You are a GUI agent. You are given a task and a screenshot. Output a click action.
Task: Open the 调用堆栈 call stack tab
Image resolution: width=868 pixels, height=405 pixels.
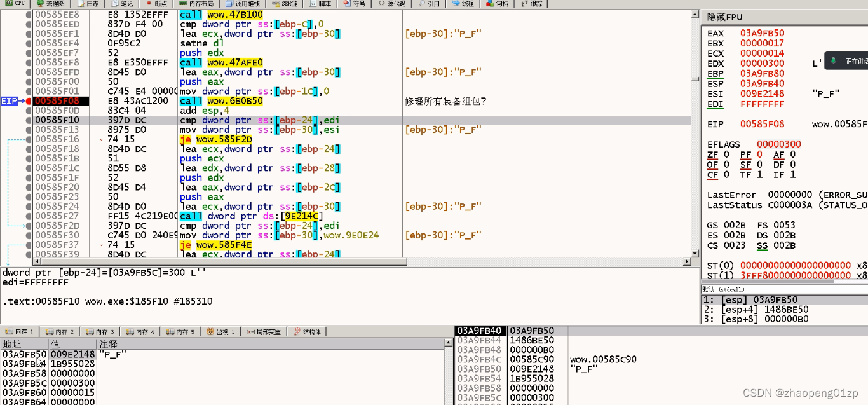(x=243, y=3)
